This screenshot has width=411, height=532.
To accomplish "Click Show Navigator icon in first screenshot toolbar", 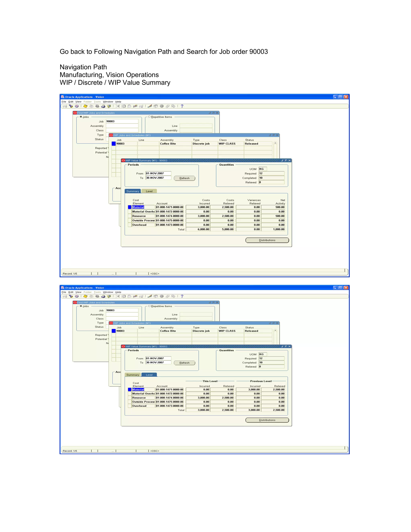I will pos(77,106).
